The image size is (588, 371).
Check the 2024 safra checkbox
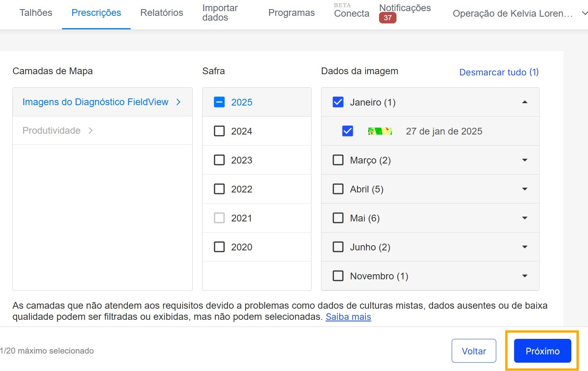[219, 131]
